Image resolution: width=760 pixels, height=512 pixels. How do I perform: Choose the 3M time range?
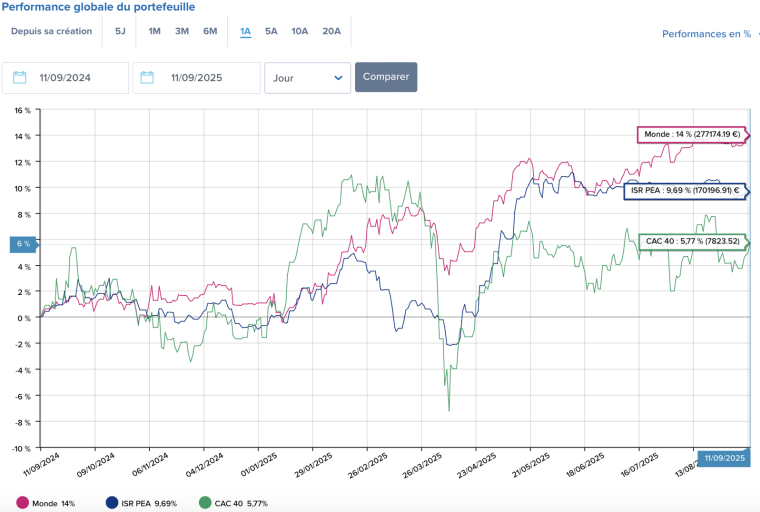pos(182,31)
